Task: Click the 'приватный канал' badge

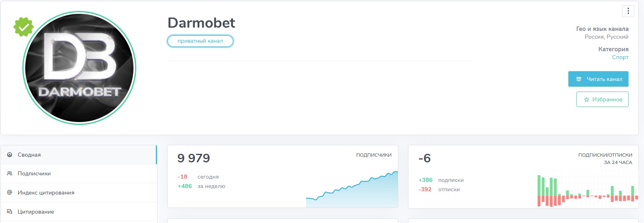Action: pos(200,41)
